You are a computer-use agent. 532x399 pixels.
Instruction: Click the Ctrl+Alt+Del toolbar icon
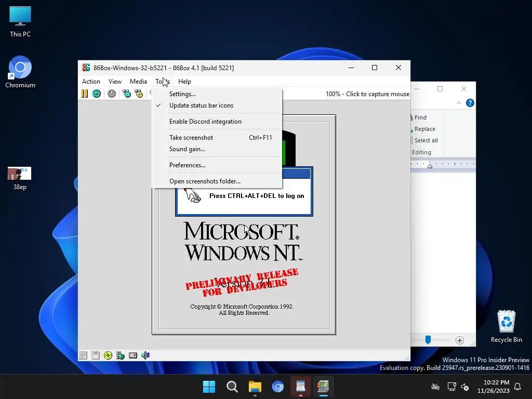[127, 94]
